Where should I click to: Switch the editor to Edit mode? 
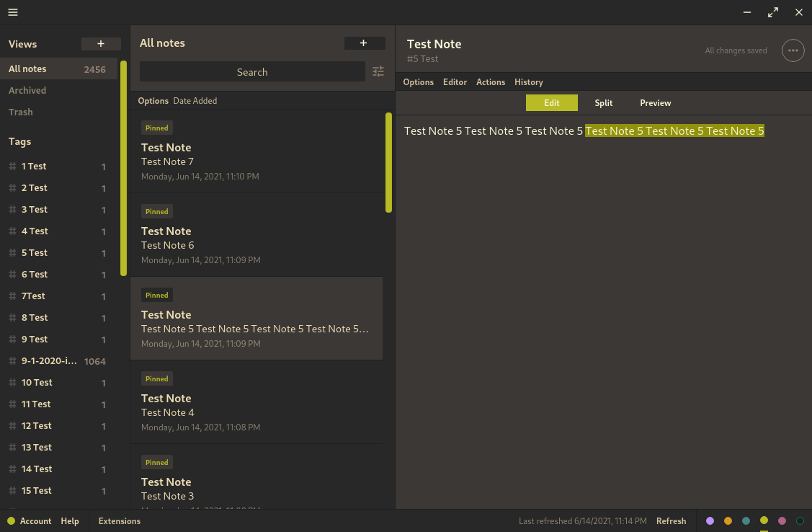551,103
